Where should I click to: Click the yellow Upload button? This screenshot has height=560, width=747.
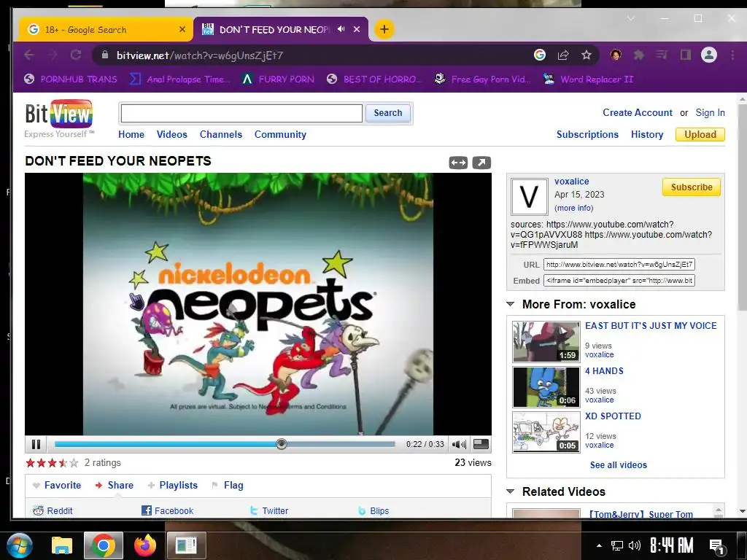700,135
